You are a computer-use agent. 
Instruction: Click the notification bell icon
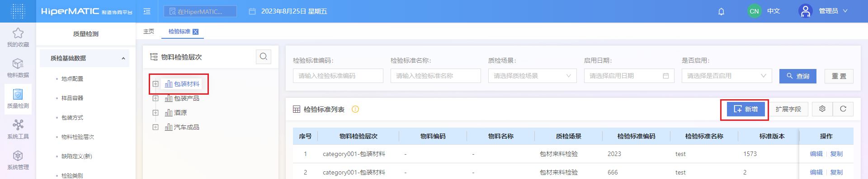click(721, 11)
